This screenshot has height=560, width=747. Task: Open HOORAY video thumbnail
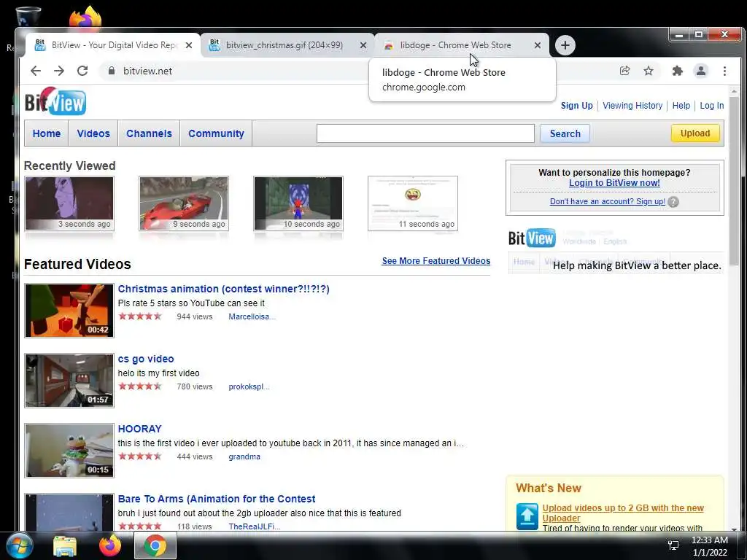(x=69, y=451)
